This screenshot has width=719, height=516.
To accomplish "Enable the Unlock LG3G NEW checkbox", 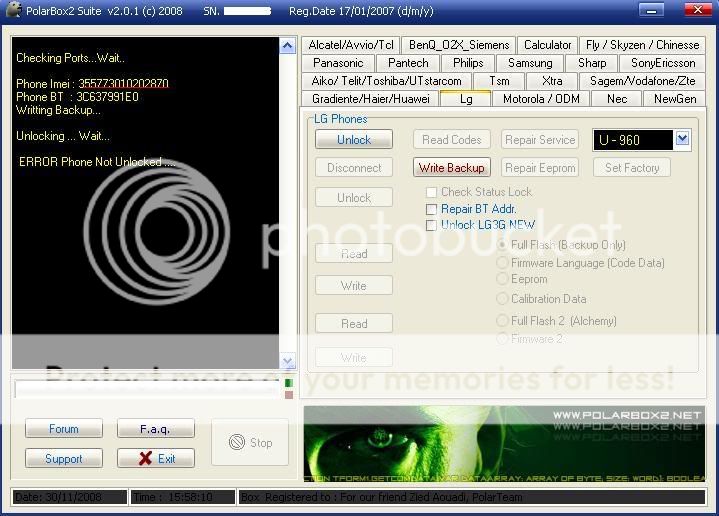I will [431, 225].
